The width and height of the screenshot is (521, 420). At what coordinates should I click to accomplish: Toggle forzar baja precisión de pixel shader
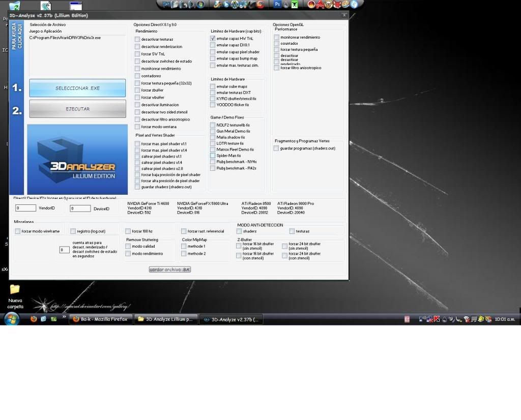137,174
